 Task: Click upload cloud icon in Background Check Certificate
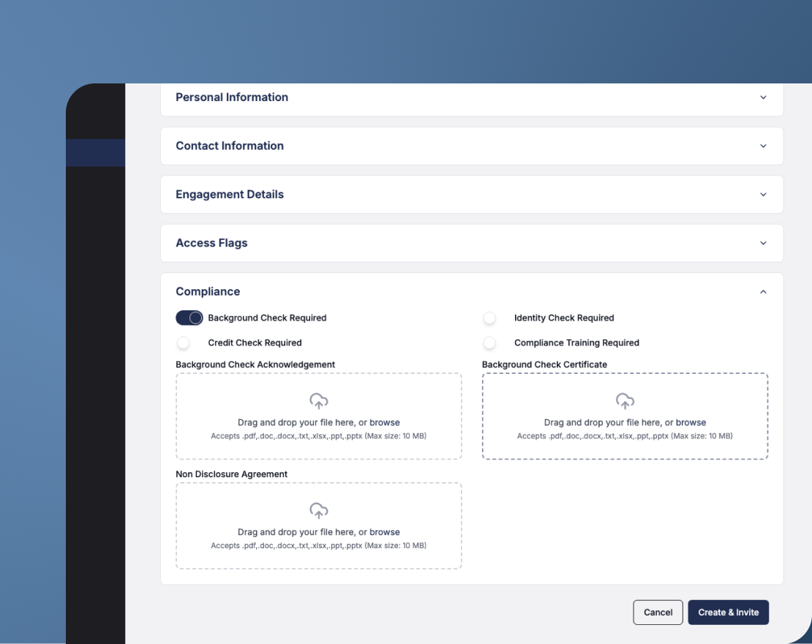coord(625,401)
